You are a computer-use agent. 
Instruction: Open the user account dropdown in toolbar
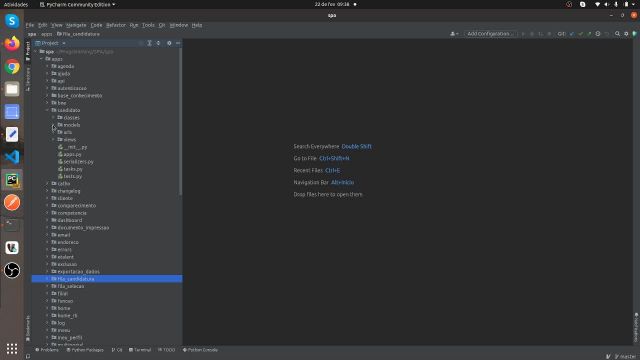click(x=454, y=34)
